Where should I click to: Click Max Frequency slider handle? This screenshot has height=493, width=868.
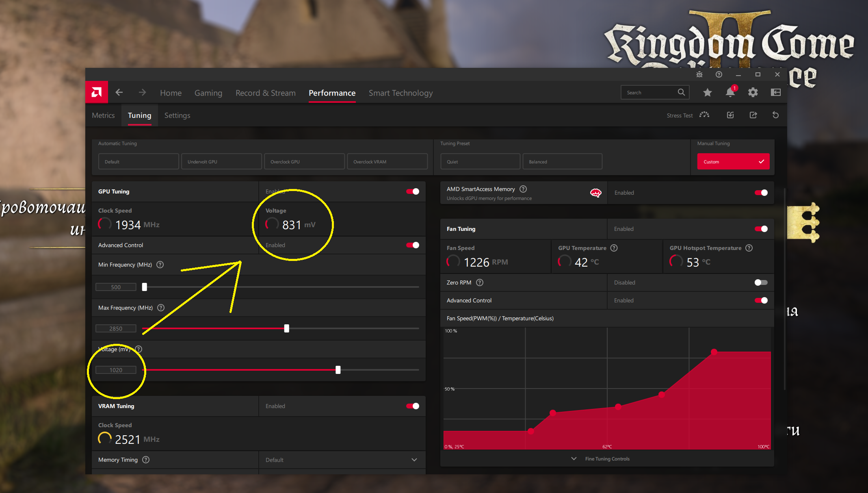[x=287, y=328]
